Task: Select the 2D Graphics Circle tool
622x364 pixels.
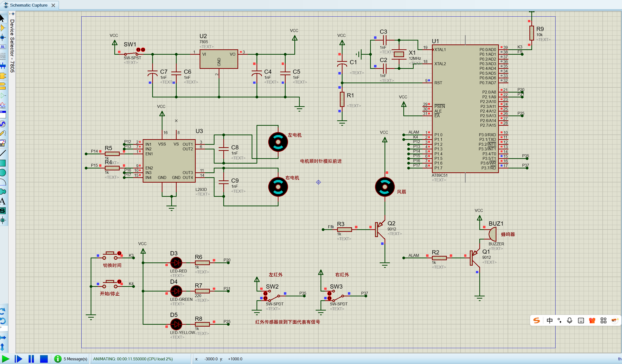Action: (3, 173)
